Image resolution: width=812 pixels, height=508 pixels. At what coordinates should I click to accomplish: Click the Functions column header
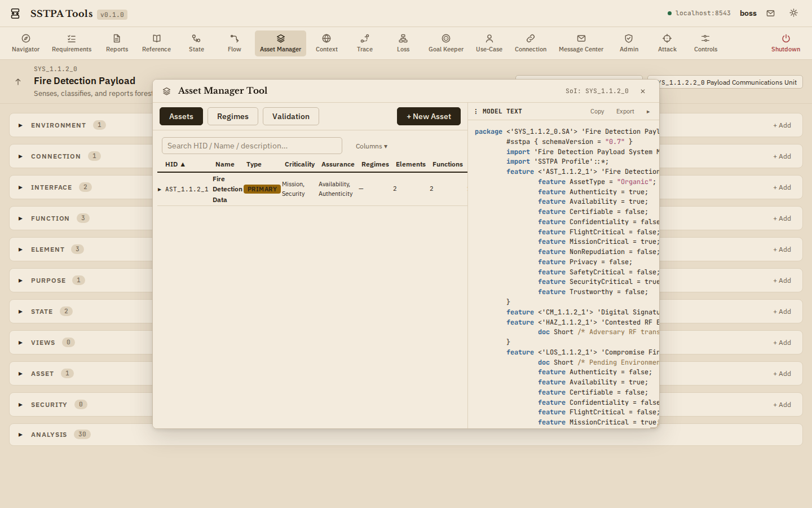pos(448,164)
